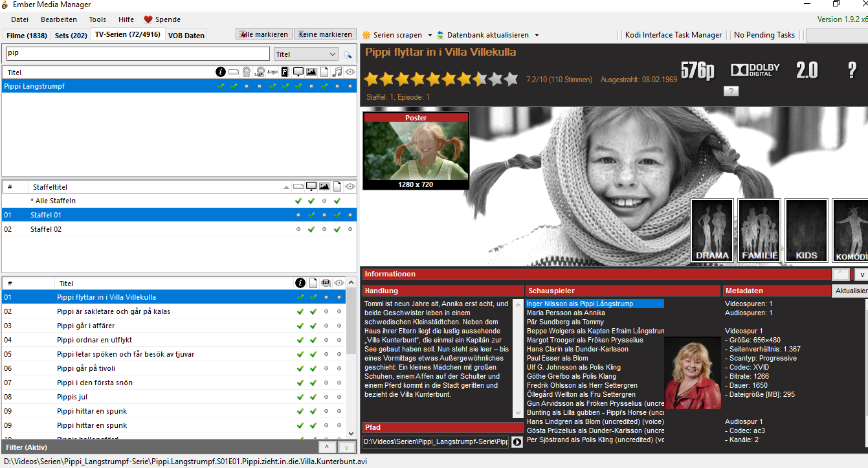Click the music note theme column icon

(337, 72)
